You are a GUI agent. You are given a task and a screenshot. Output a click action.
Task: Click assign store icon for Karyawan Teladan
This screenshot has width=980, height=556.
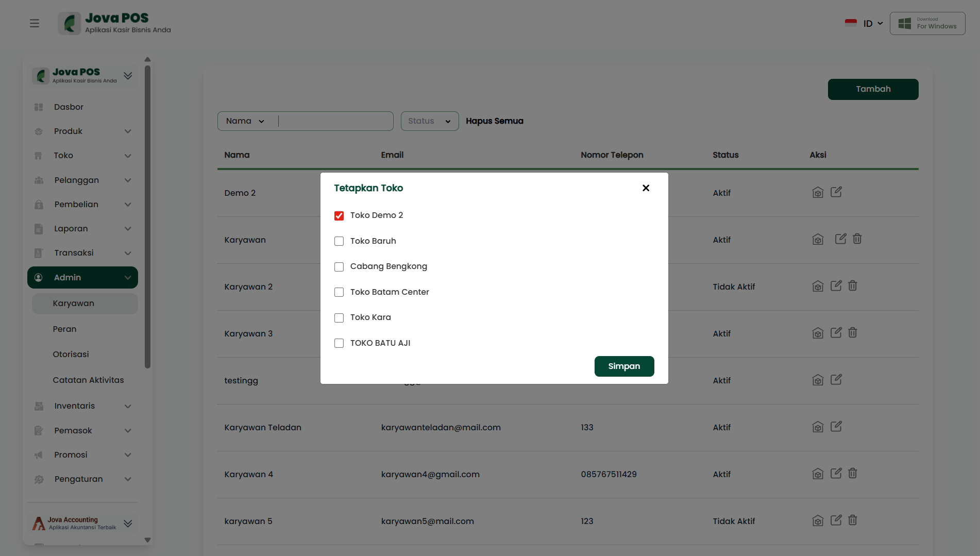click(x=818, y=427)
